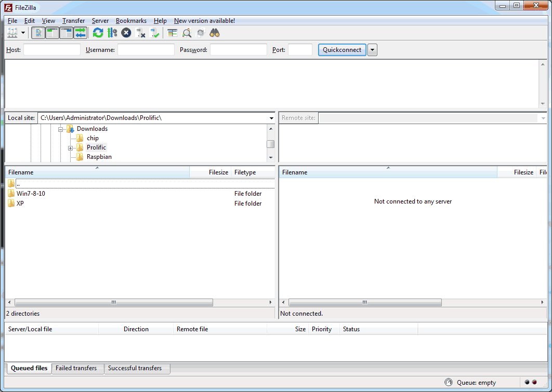The width and height of the screenshot is (552, 392).
Task: Click the Quickconnect button
Action: [342, 50]
